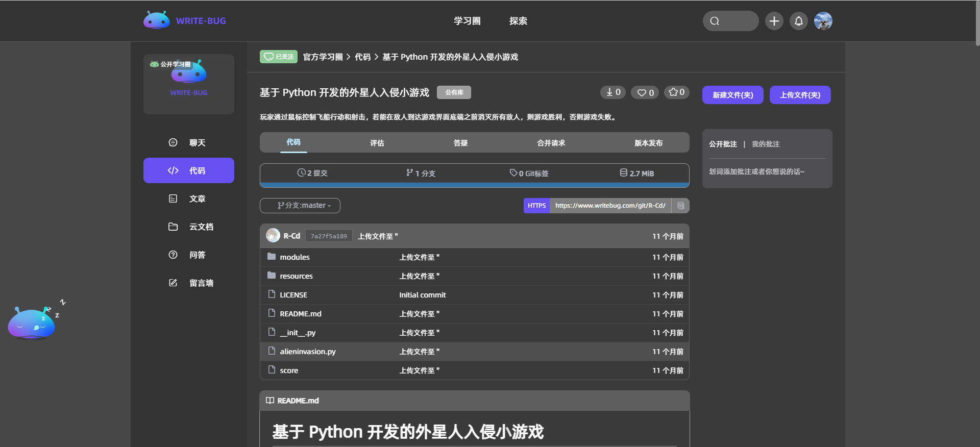Open the resources folder
Image resolution: width=980 pixels, height=447 pixels.
click(296, 276)
